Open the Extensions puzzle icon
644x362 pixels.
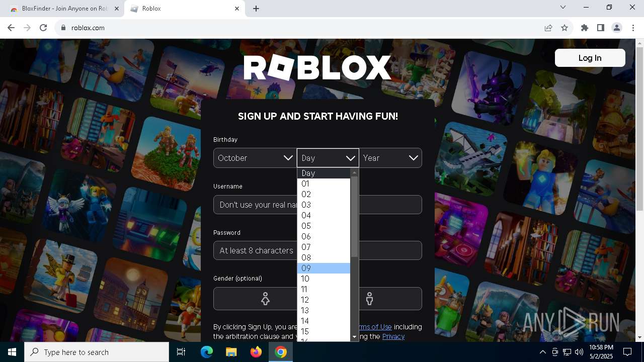click(x=585, y=28)
